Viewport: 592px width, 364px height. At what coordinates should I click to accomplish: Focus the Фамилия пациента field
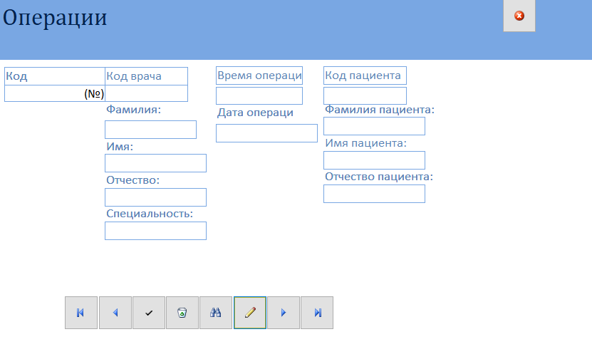[x=374, y=126]
